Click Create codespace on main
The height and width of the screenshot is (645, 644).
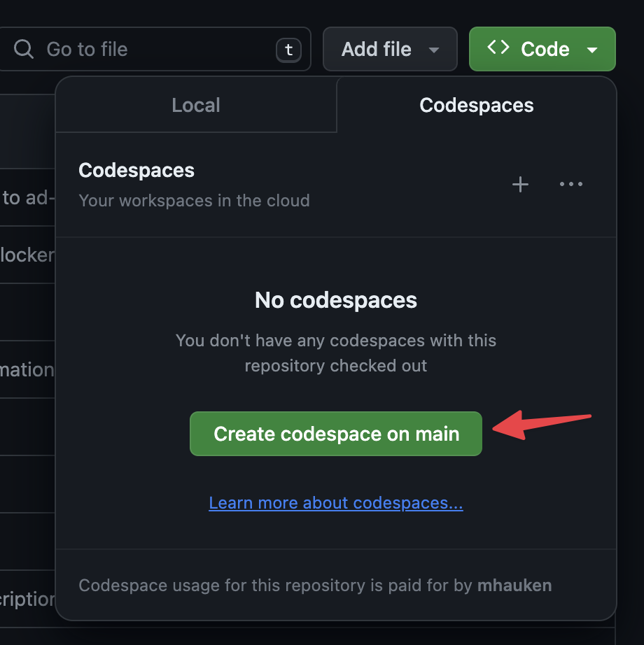335,434
